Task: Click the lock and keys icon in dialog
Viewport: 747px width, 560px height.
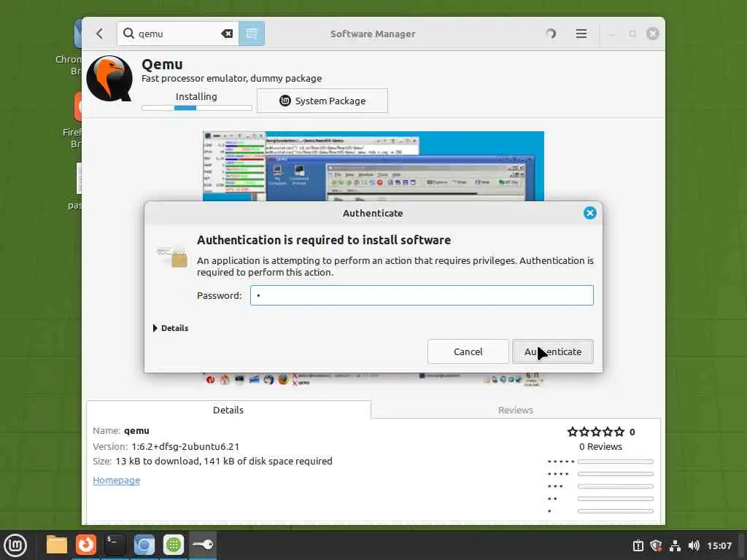Action: [x=172, y=256]
